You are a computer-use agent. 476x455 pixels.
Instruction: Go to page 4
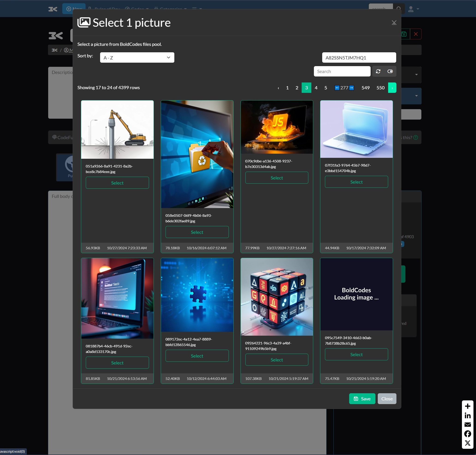pyautogui.click(x=316, y=88)
